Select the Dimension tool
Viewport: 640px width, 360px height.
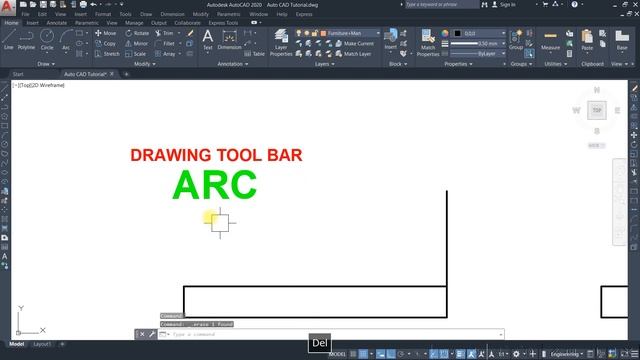(x=229, y=40)
